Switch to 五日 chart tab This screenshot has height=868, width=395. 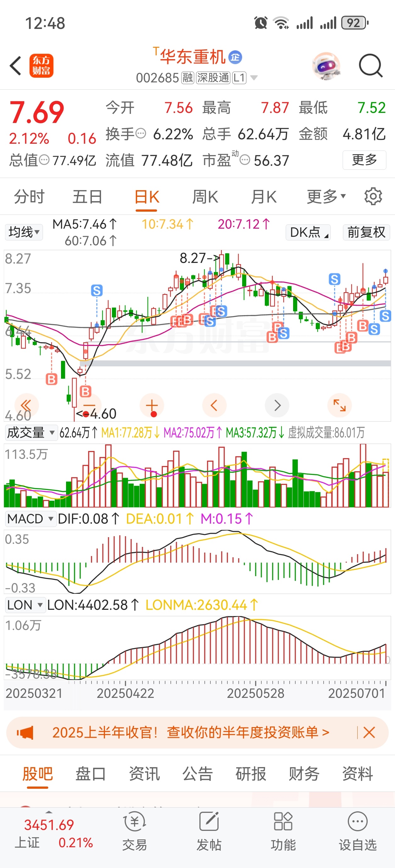tap(87, 197)
